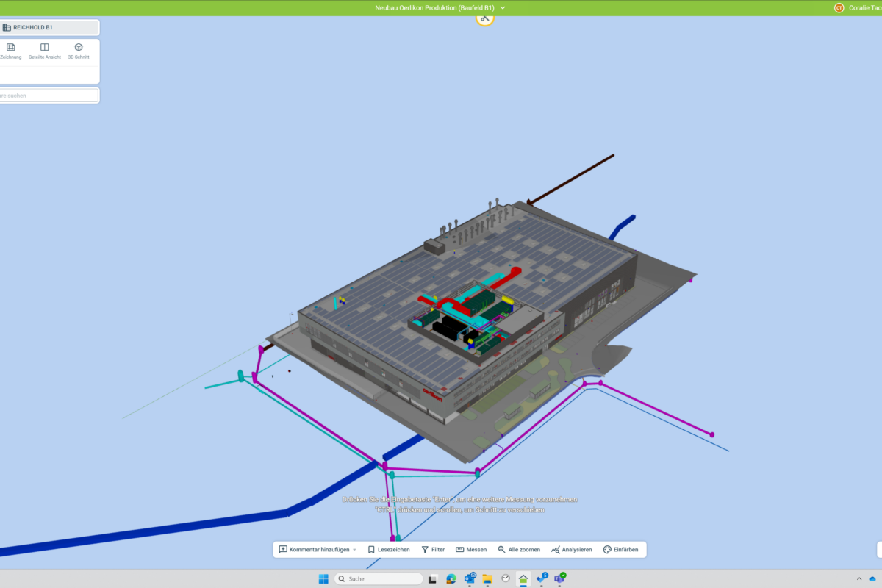Open Einfärben color palette tool
Viewport: 882px width, 588px height.
pos(620,550)
